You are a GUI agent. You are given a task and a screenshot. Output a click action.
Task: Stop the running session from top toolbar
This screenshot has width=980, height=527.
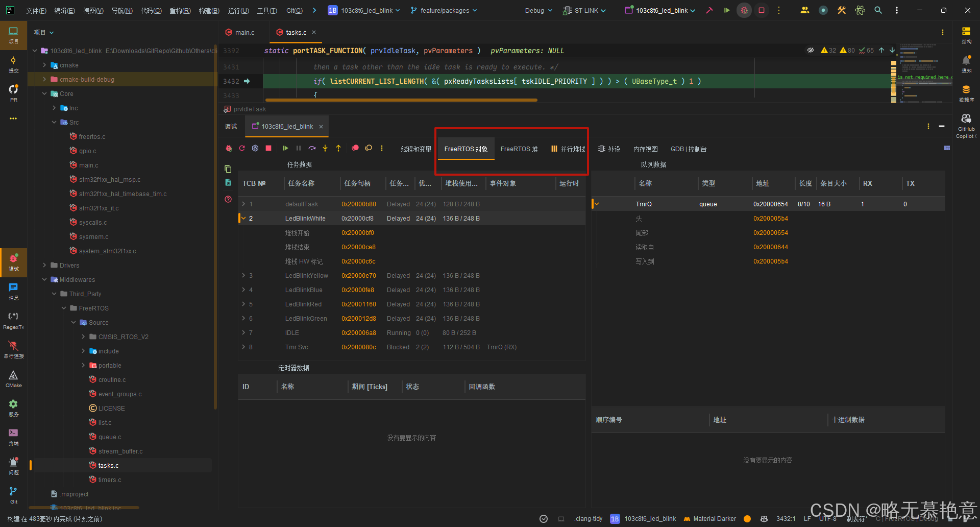click(762, 10)
